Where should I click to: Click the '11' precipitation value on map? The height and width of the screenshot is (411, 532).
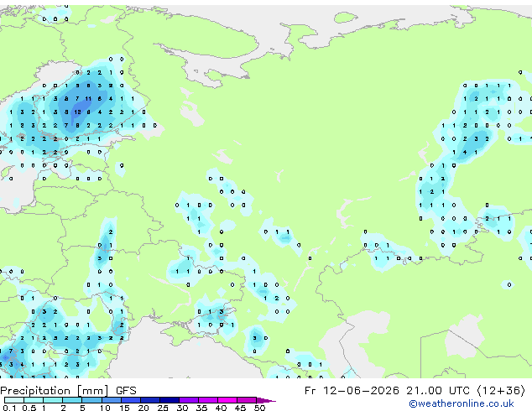(x=88, y=99)
